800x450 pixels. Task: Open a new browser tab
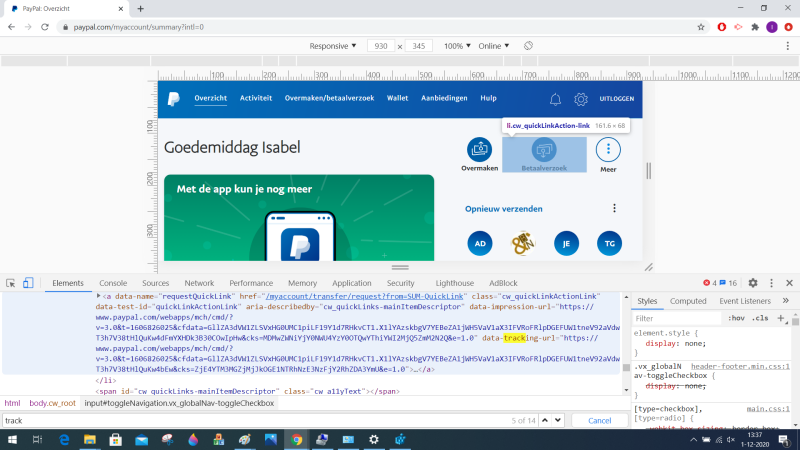pyautogui.click(x=140, y=9)
